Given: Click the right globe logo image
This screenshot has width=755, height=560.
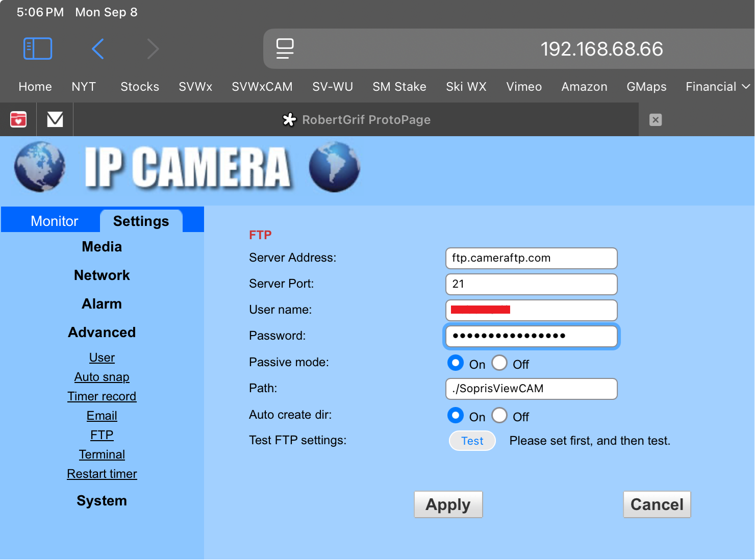Looking at the screenshot, I should (x=335, y=167).
